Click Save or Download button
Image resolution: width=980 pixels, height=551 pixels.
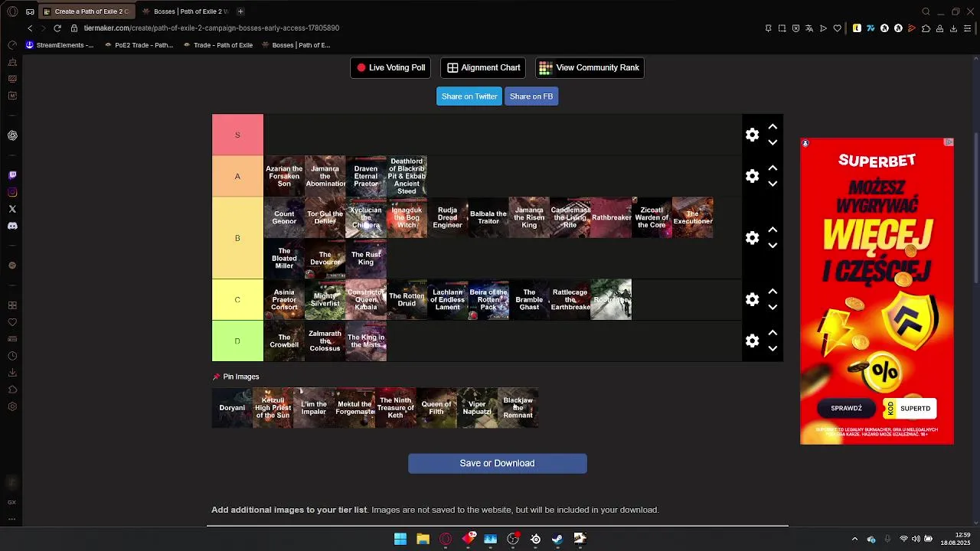pyautogui.click(x=498, y=463)
